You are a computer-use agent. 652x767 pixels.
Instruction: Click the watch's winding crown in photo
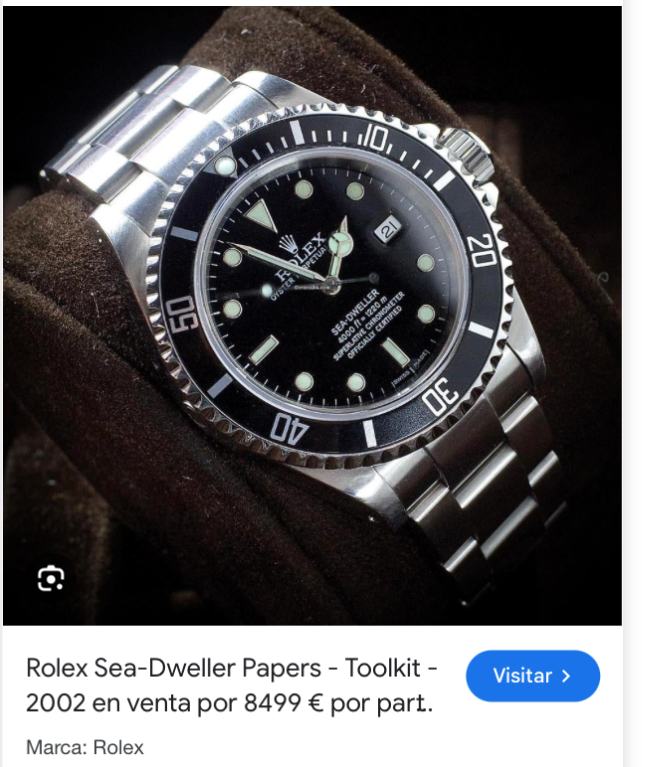coord(468,154)
